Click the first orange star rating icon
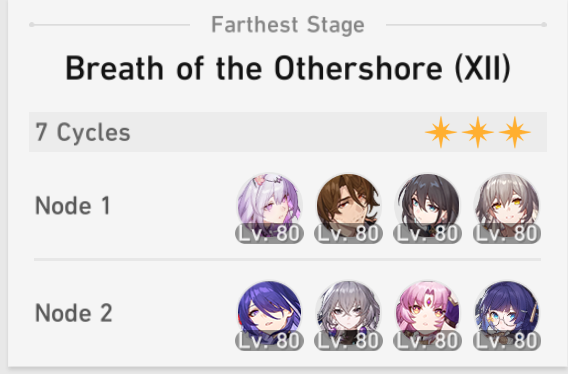Image resolution: width=568 pixels, height=374 pixels. (441, 132)
